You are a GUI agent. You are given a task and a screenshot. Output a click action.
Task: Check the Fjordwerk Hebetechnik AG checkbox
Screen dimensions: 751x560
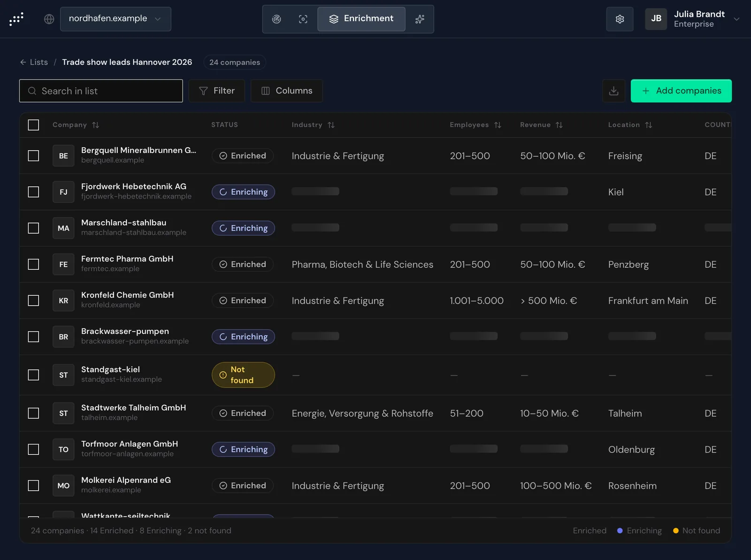[33, 192]
